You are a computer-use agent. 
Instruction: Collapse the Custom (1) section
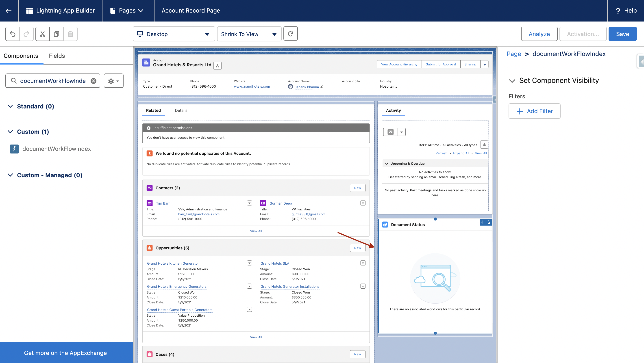(x=10, y=132)
